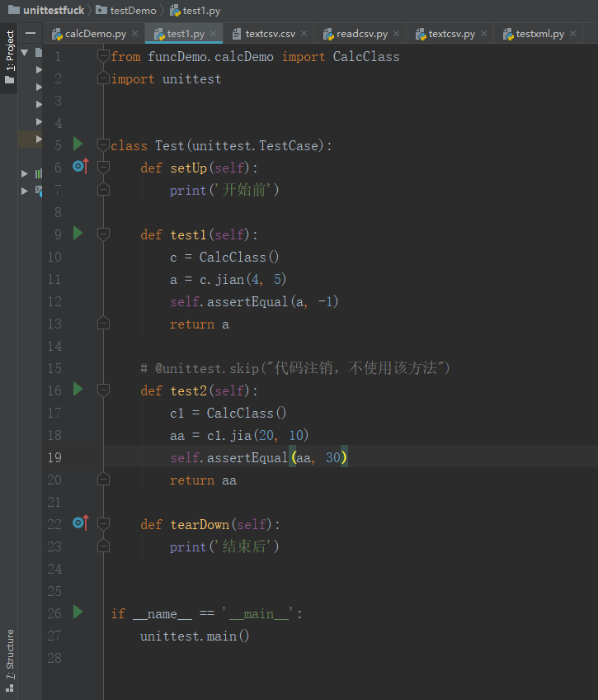Click line number 28 in the gutter
The image size is (598, 700).
pos(54,658)
